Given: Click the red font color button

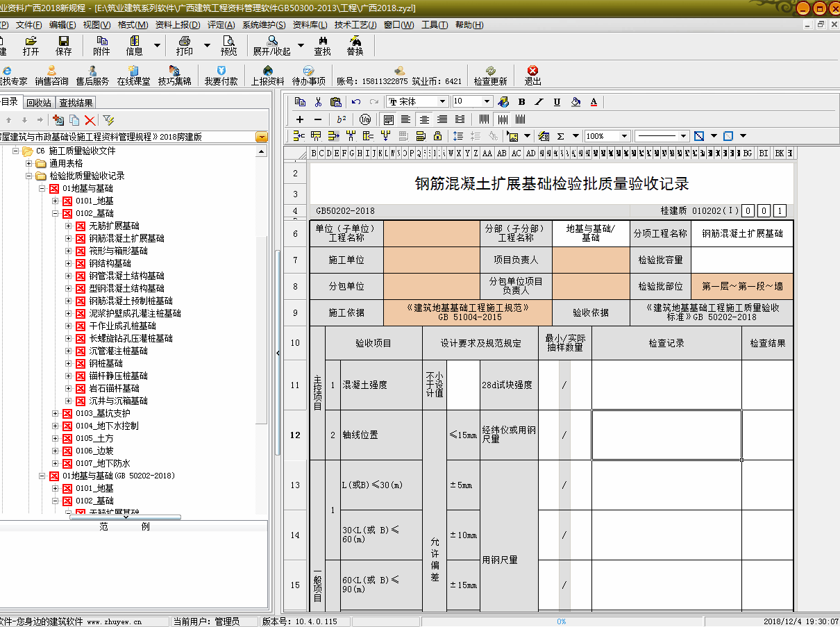Looking at the screenshot, I should coord(594,102).
